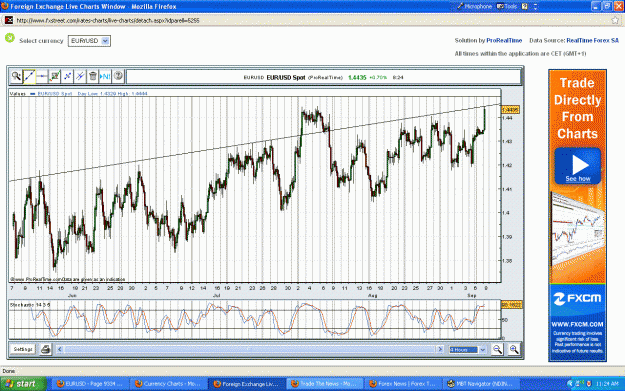Click the chart scrollbar left arrow
This screenshot has width=625, height=391.
[60, 350]
